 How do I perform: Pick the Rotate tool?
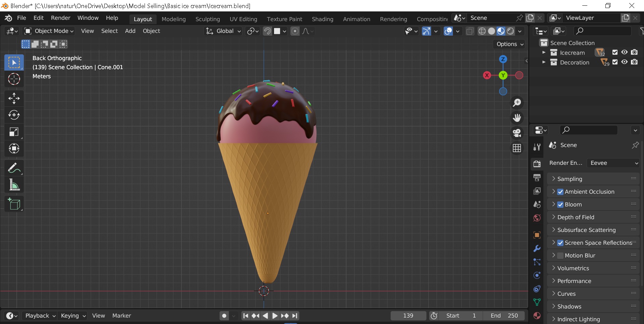click(14, 115)
